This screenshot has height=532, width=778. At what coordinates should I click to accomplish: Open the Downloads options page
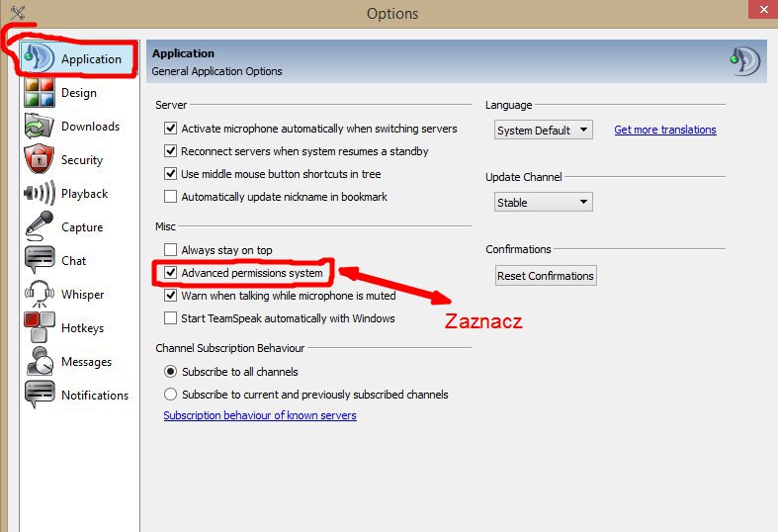pyautogui.click(x=78, y=127)
